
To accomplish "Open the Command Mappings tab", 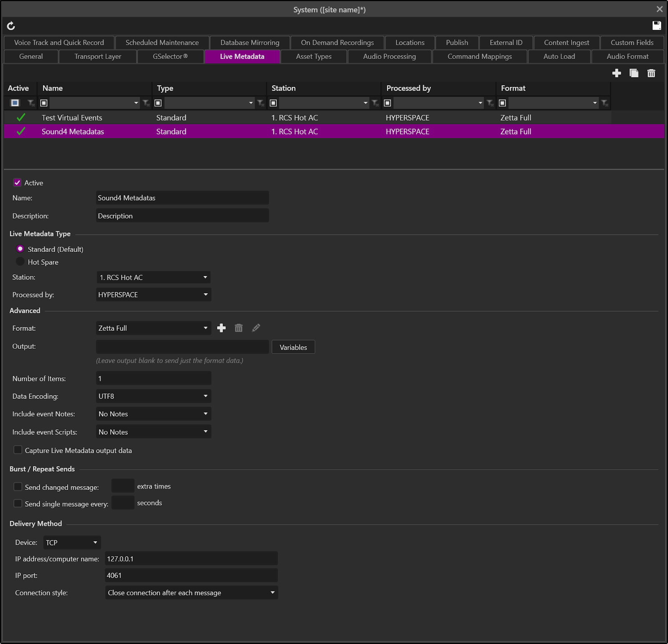I will [x=479, y=56].
